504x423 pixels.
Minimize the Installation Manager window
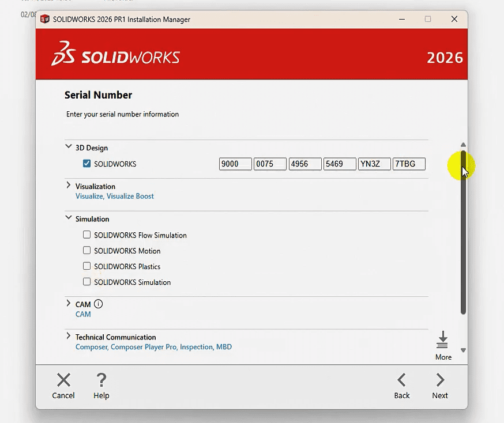402,19
